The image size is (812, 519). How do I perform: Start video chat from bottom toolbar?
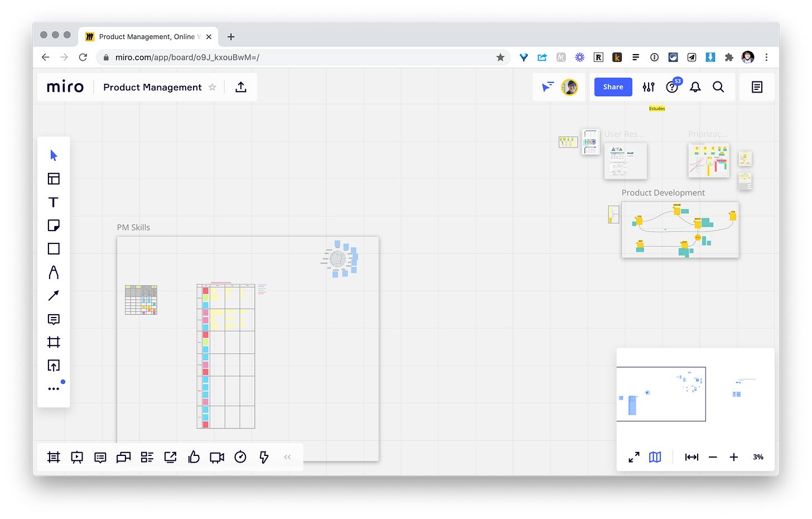217,457
